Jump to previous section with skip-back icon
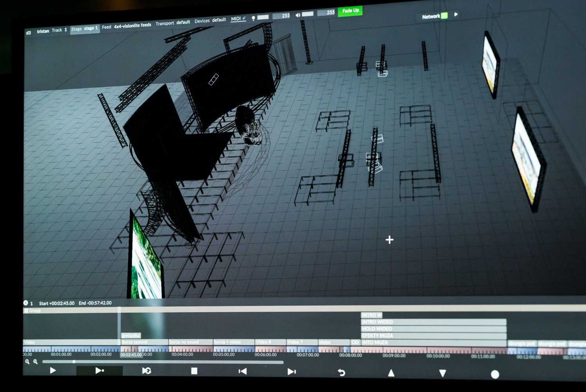586x392 pixels. (243, 371)
